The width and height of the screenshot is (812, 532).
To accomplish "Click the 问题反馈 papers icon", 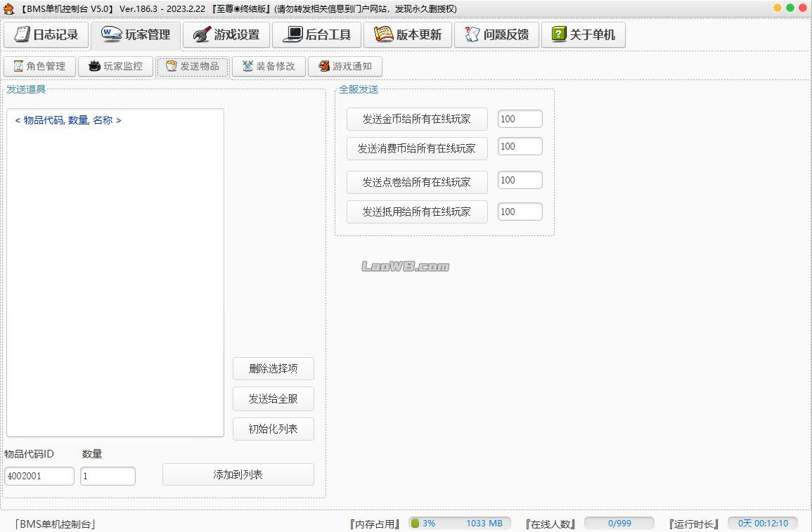I will 472,34.
